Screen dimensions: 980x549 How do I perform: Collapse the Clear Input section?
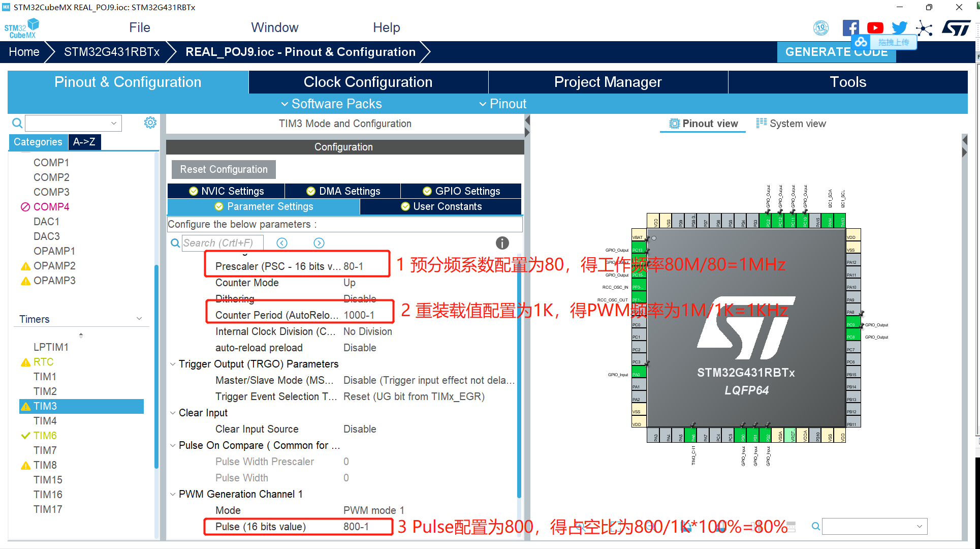pos(172,412)
